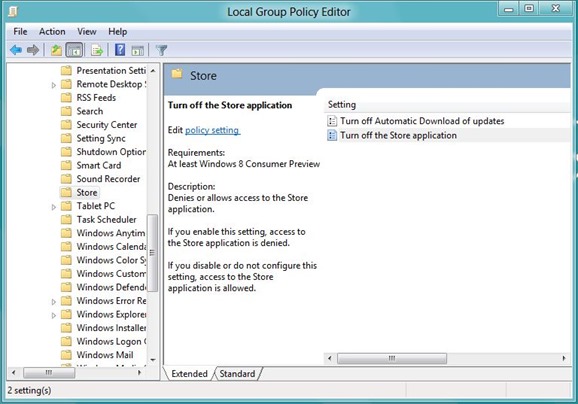Select Windows Defender in the tree
Screen dimensions: 578x404
[x=111, y=287]
